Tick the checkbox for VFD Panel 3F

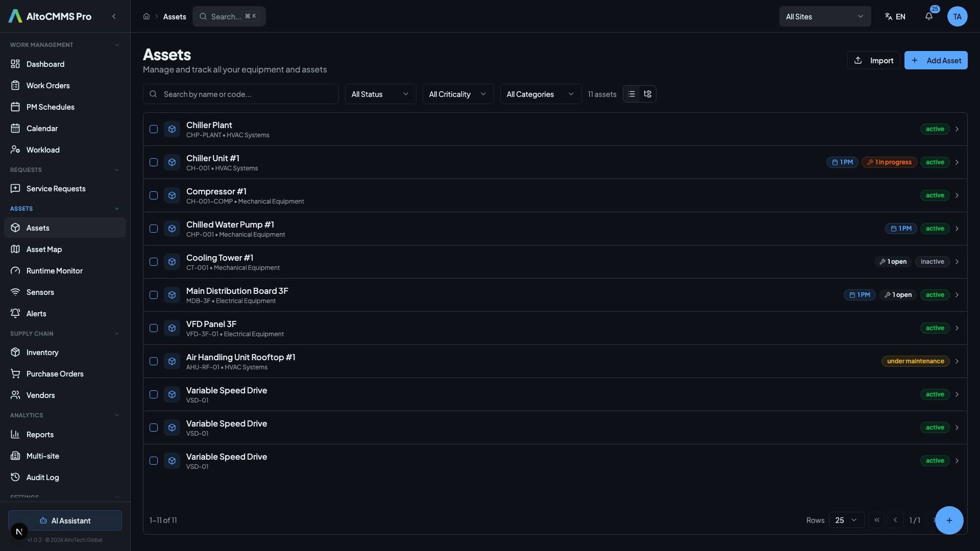153,328
